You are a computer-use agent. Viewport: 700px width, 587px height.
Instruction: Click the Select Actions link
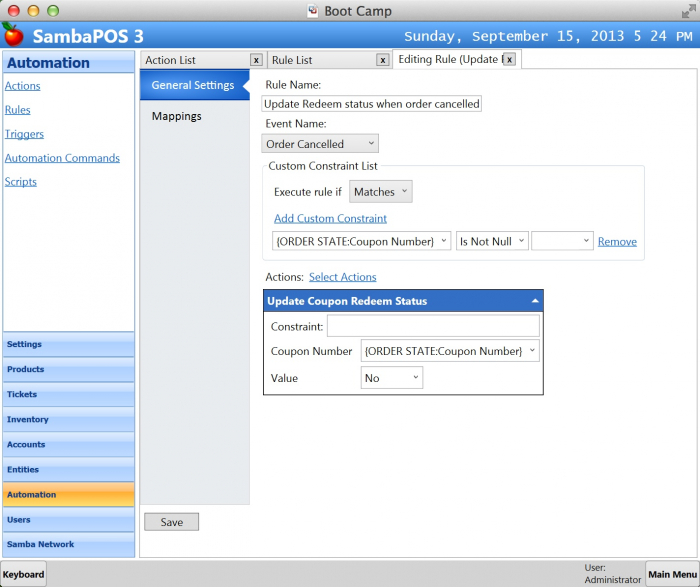coord(342,277)
